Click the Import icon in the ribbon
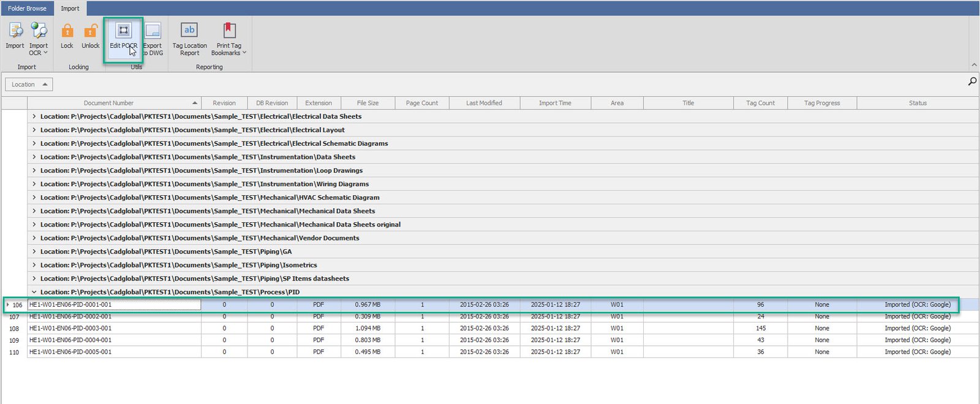 (15, 32)
